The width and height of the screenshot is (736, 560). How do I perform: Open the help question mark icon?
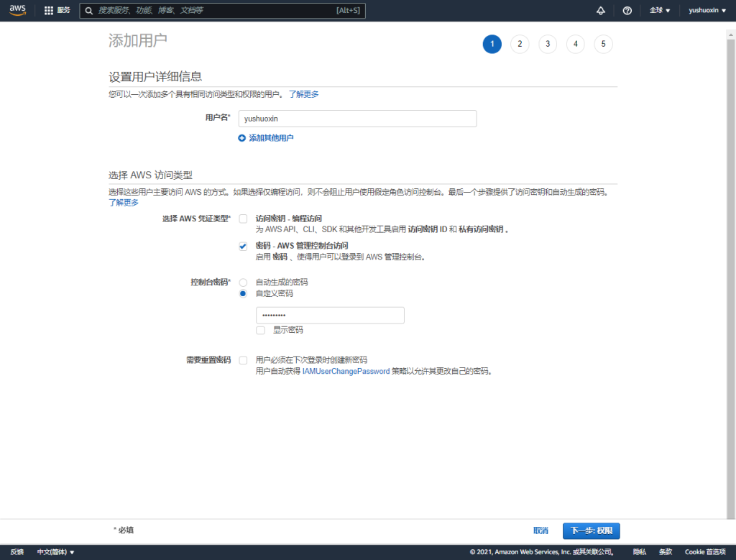[x=627, y=11]
